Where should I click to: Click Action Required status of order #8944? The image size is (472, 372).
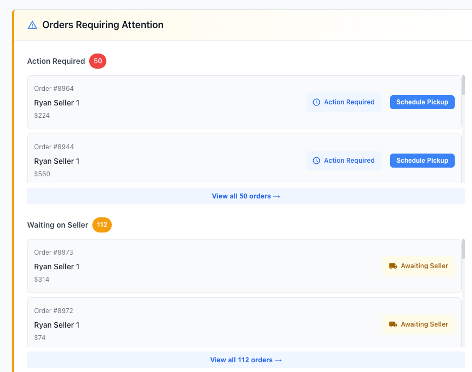(343, 161)
